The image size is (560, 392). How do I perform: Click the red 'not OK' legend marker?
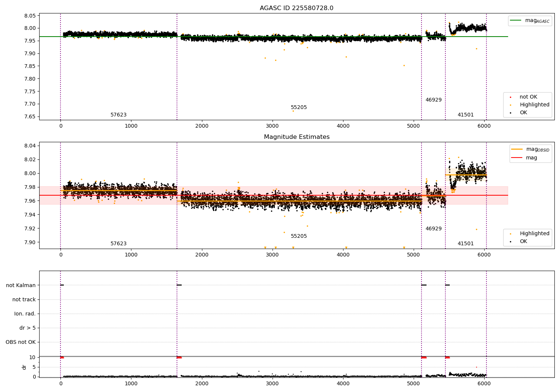(510, 97)
